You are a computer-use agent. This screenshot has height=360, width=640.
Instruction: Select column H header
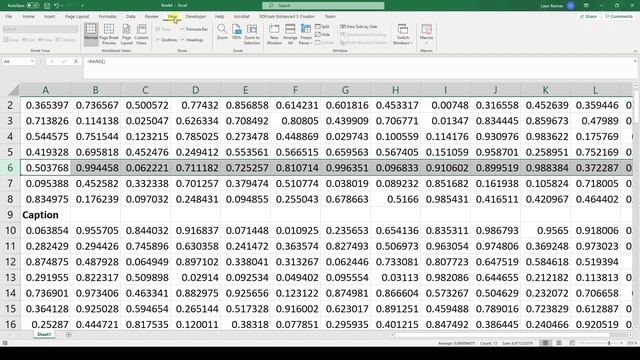[396, 90]
